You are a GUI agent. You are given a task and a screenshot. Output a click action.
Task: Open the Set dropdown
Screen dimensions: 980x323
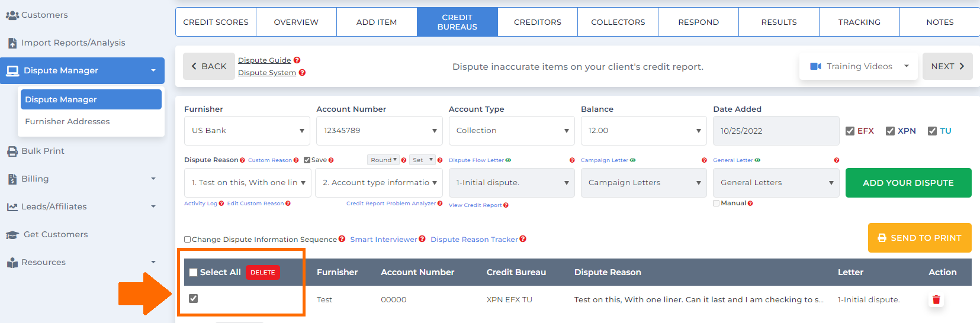point(422,160)
